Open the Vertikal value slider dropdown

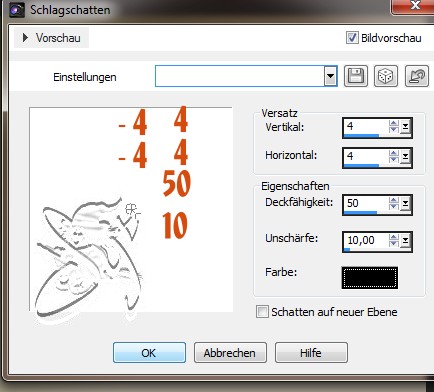click(405, 127)
